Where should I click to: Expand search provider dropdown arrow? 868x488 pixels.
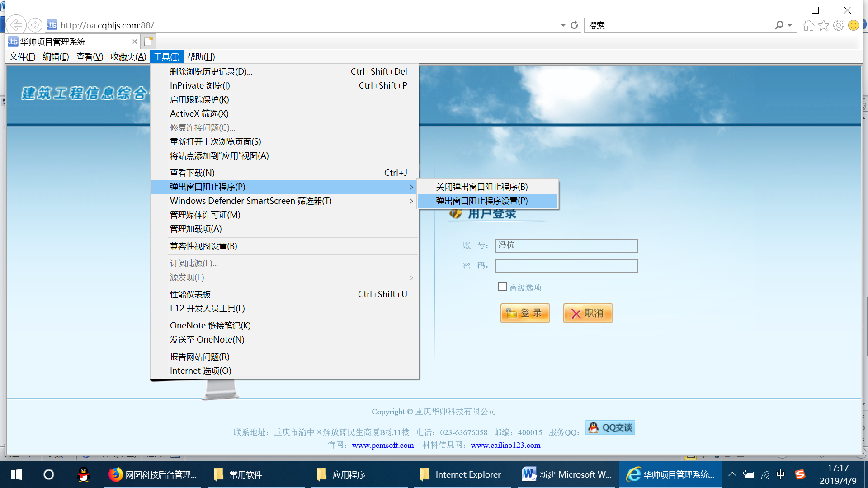(790, 25)
